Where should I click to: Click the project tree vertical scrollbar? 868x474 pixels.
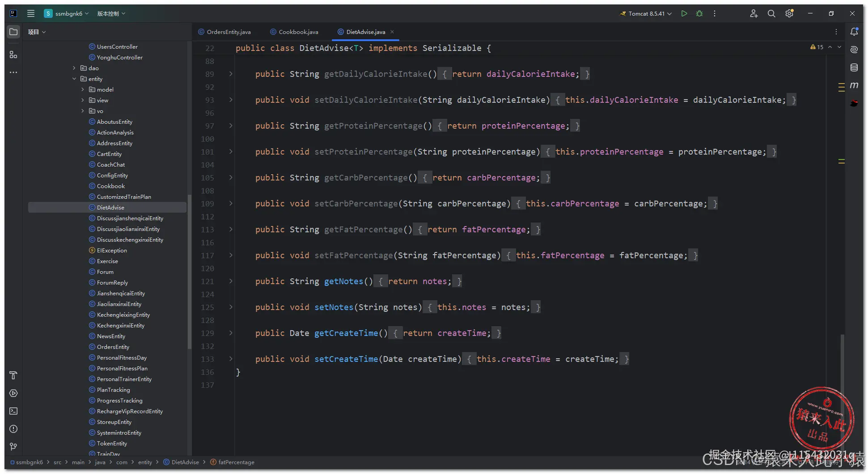(x=190, y=272)
